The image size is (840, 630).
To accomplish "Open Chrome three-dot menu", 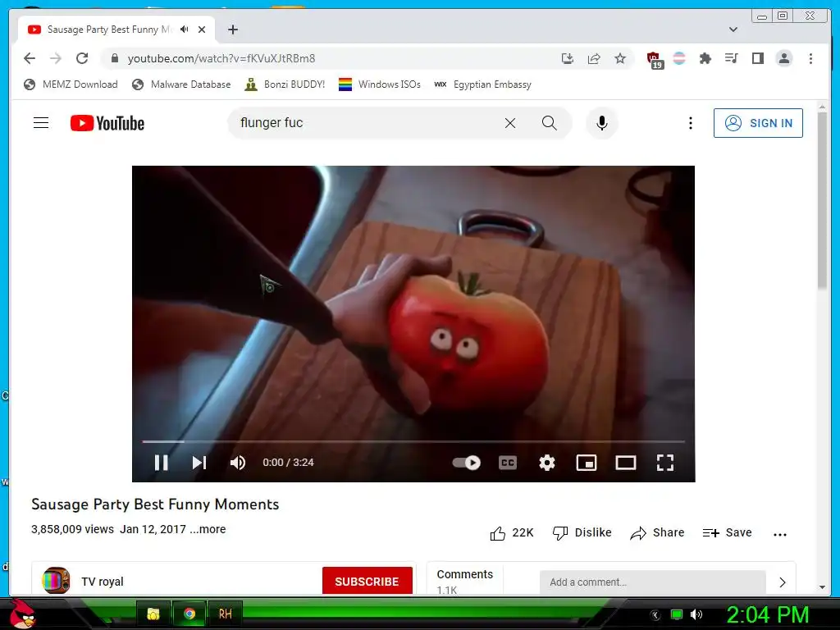I will pyautogui.click(x=810, y=58).
